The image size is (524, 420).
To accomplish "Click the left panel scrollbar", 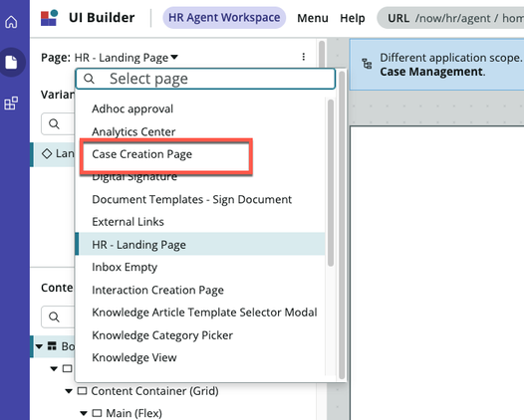I will tap(322, 55).
